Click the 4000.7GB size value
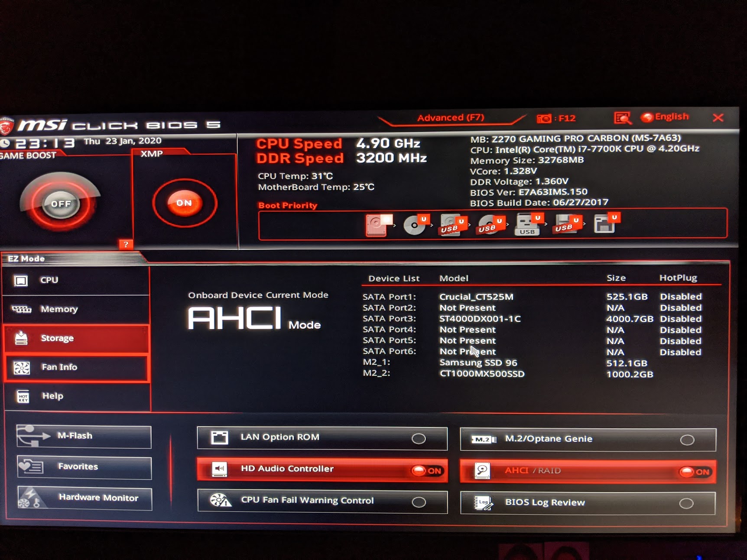The image size is (747, 560). [x=630, y=319]
